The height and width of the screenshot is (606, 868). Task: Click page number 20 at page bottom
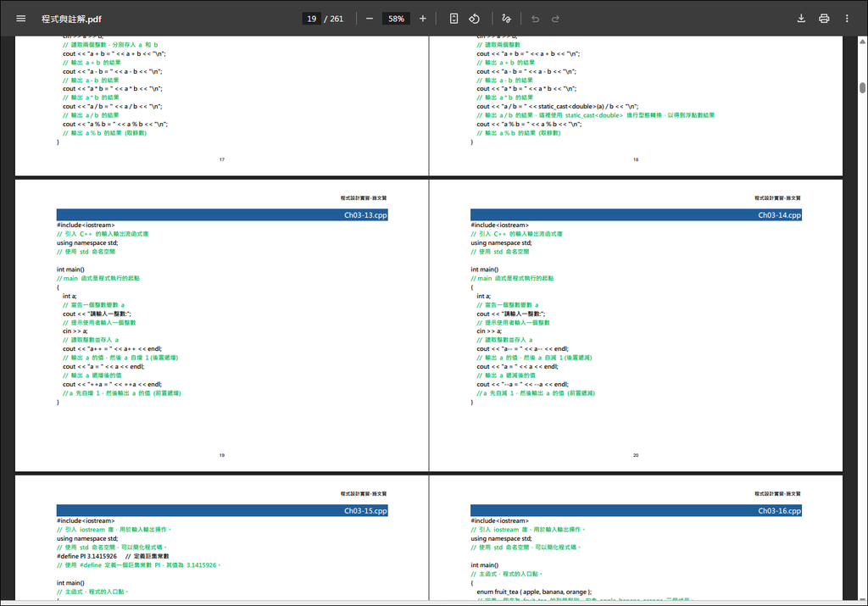(x=636, y=455)
